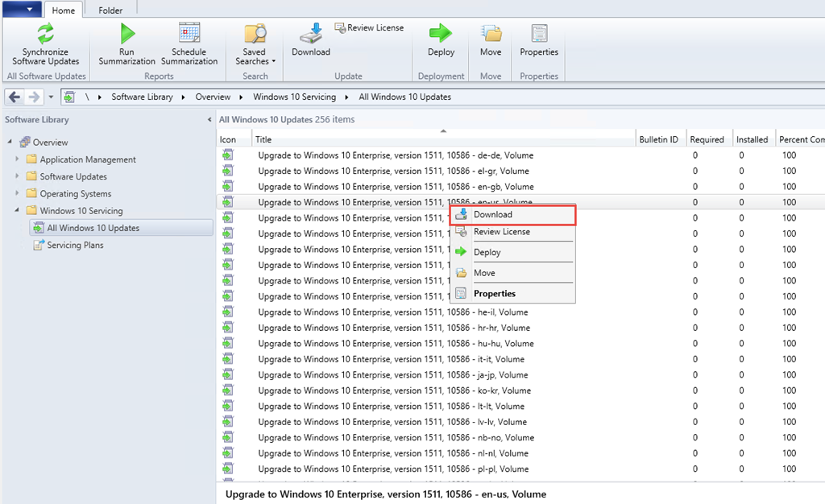Viewport: 825px width, 504px height.
Task: Switch to the Home ribbon tab
Action: (63, 10)
